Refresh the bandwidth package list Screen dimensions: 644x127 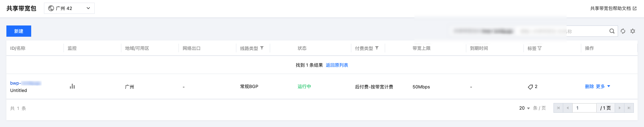pyautogui.click(x=623, y=31)
